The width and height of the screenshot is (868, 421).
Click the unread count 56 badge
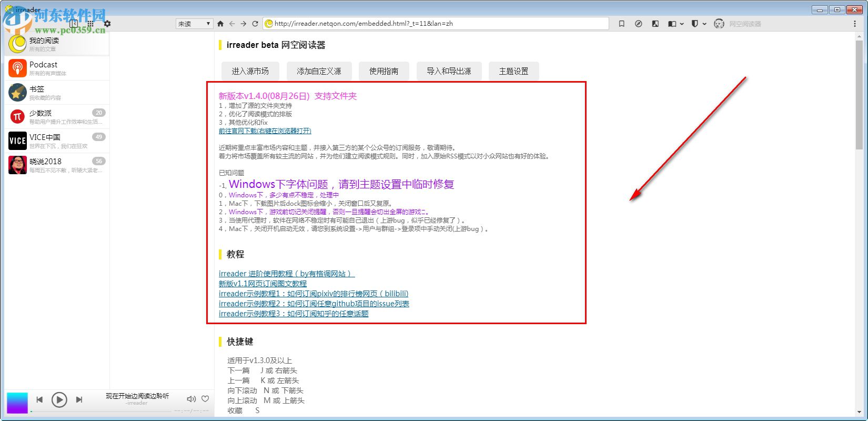99,161
